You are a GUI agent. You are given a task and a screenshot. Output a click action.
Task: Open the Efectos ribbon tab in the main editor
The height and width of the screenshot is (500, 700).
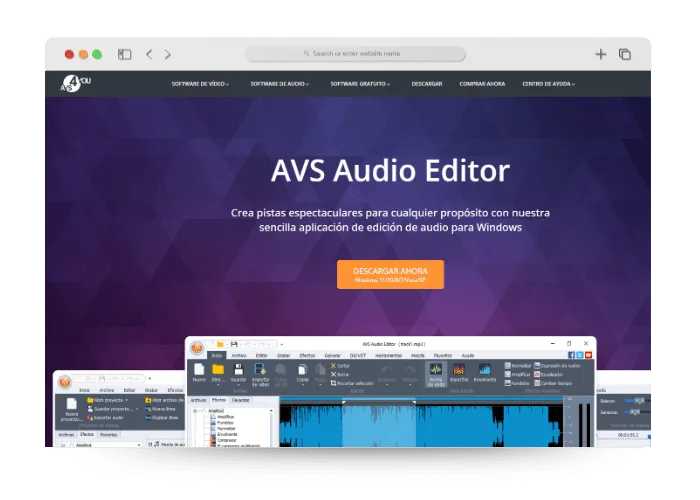click(307, 355)
